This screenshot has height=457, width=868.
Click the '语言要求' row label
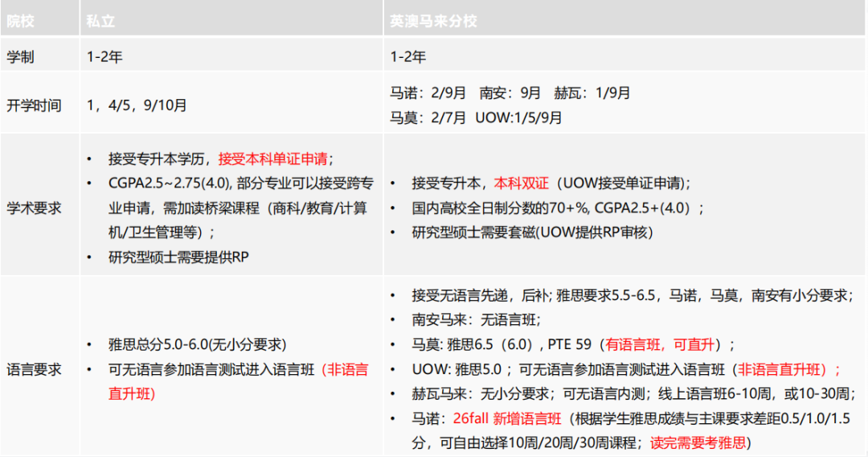pos(34,369)
